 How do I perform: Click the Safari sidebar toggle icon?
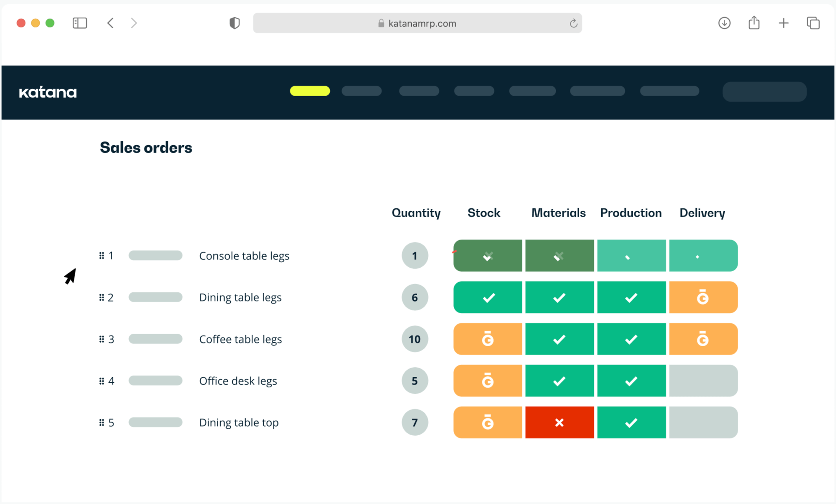[80, 23]
